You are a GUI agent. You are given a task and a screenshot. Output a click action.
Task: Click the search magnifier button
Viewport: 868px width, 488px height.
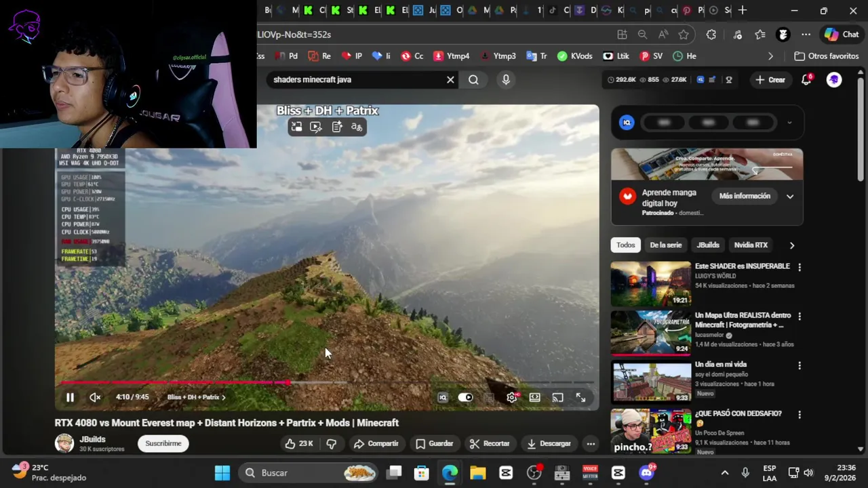[x=473, y=79]
